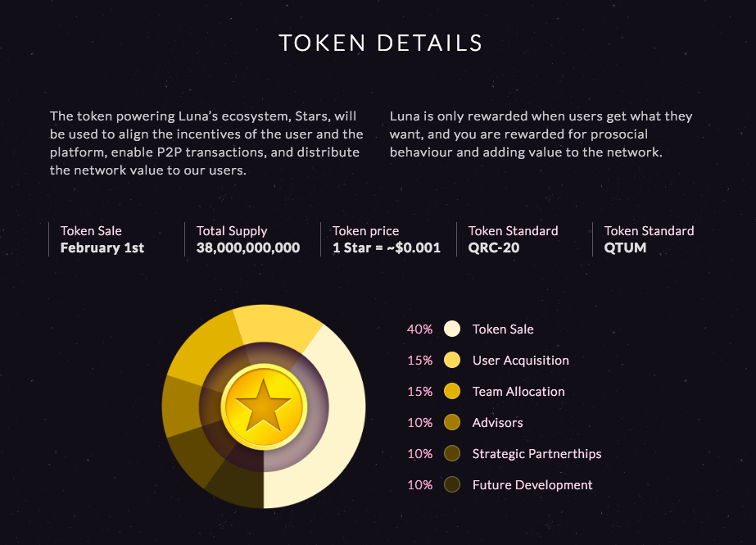
Task: Click the Team Allocation legend label
Action: pos(518,391)
